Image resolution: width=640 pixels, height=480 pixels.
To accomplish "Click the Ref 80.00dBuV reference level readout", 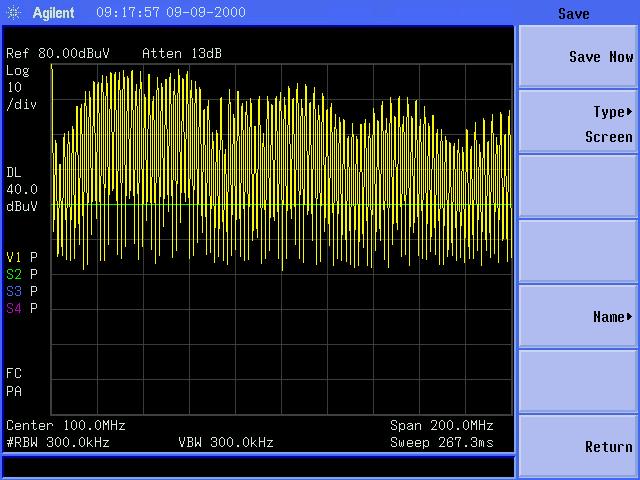I will click(58, 53).
